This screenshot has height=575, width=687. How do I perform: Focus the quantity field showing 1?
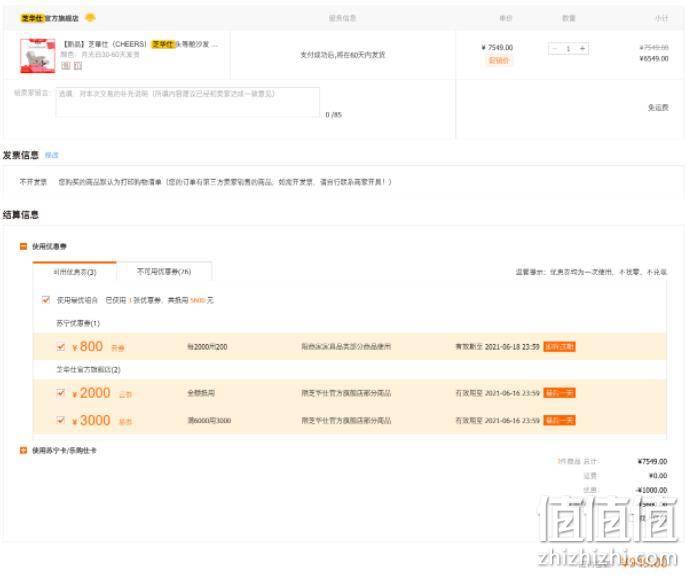pos(568,49)
